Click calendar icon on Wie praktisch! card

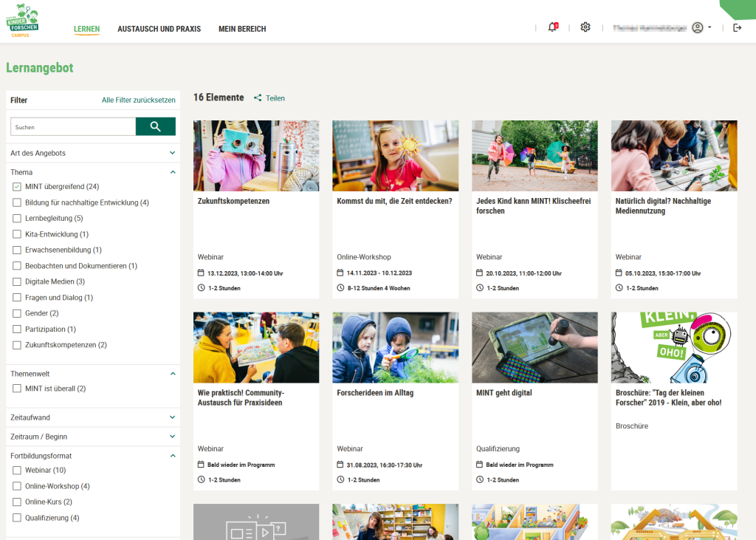pos(201,464)
